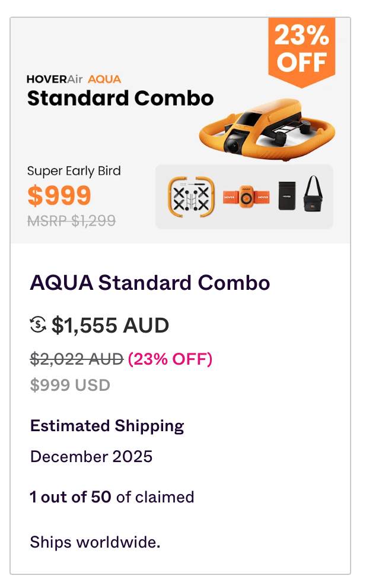366x588 pixels.
Task: Click the 1 out of 50 claimed text
Action: pos(112,497)
